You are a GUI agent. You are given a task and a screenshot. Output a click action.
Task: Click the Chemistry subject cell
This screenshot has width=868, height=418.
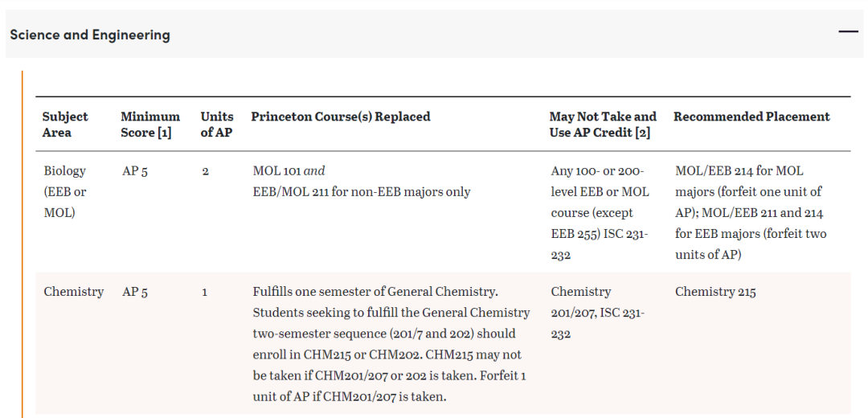click(74, 292)
